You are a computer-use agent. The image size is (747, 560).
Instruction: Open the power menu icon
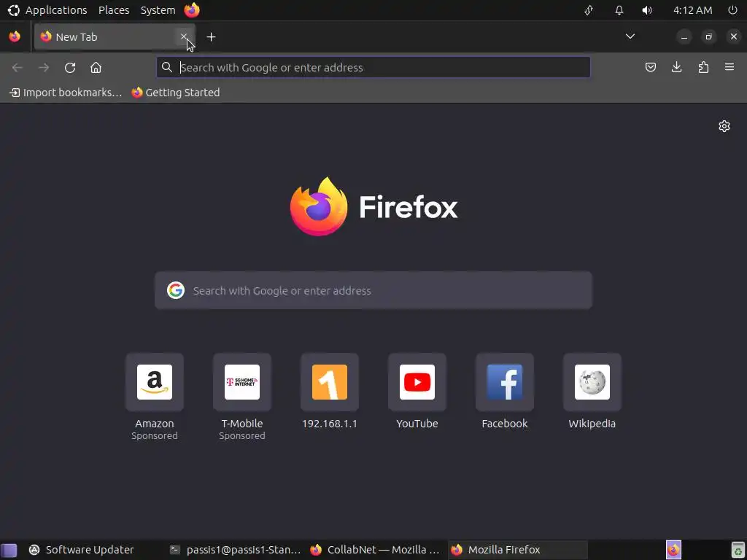(732, 10)
